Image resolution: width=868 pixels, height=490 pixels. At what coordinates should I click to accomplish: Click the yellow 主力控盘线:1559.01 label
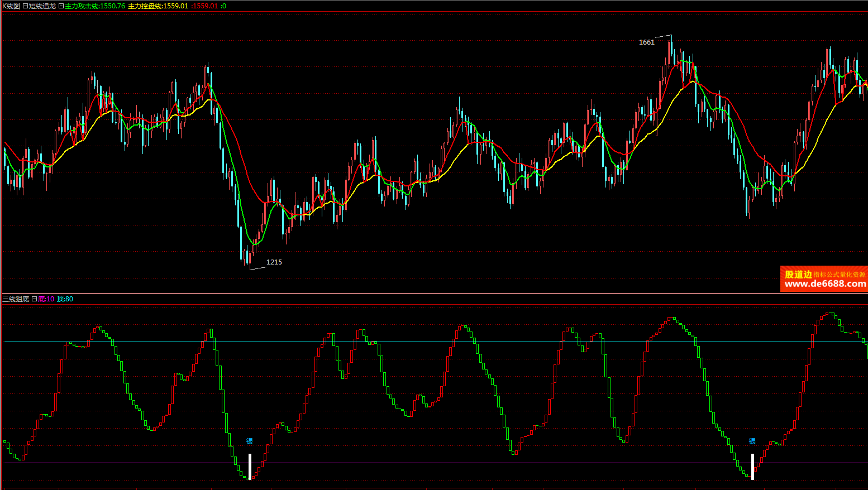[158, 6]
